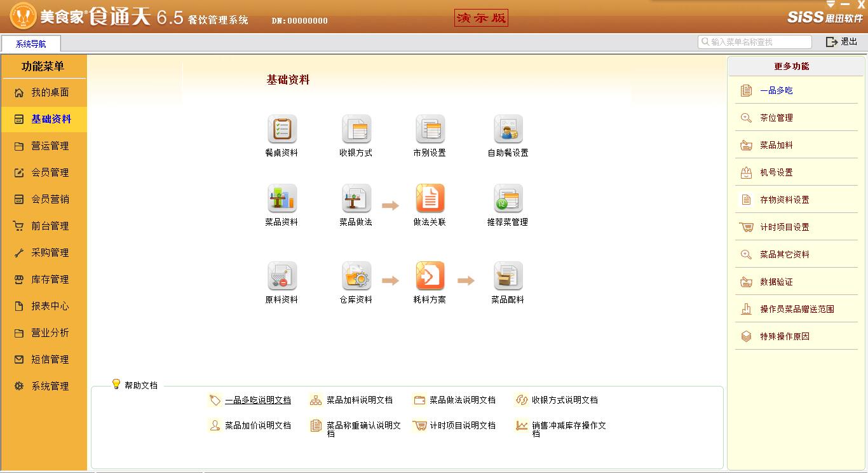Open 采购管理 menu item
Image resolution: width=868 pixels, height=473 pixels.
pos(43,253)
